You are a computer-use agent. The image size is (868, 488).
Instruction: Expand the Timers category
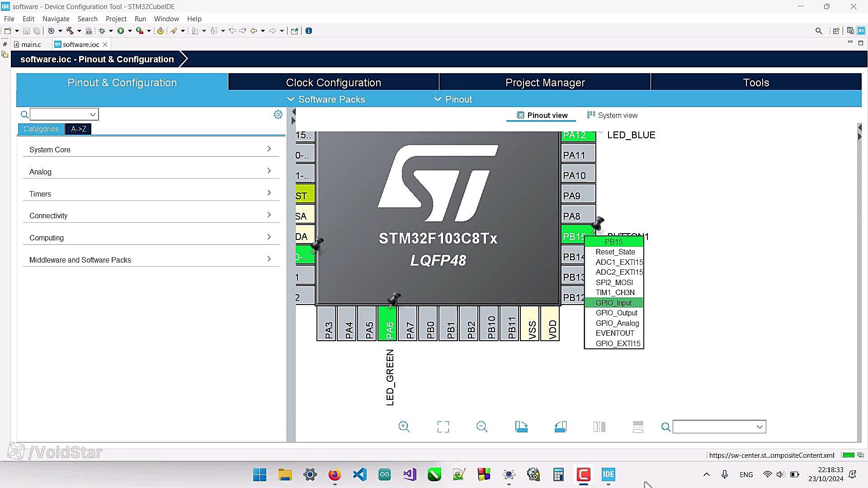point(151,194)
